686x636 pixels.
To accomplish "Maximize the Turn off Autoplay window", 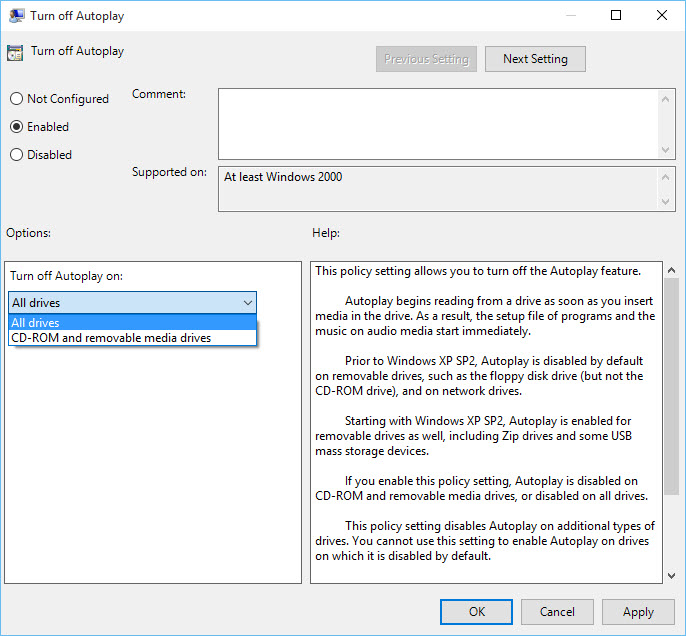I will coord(616,16).
